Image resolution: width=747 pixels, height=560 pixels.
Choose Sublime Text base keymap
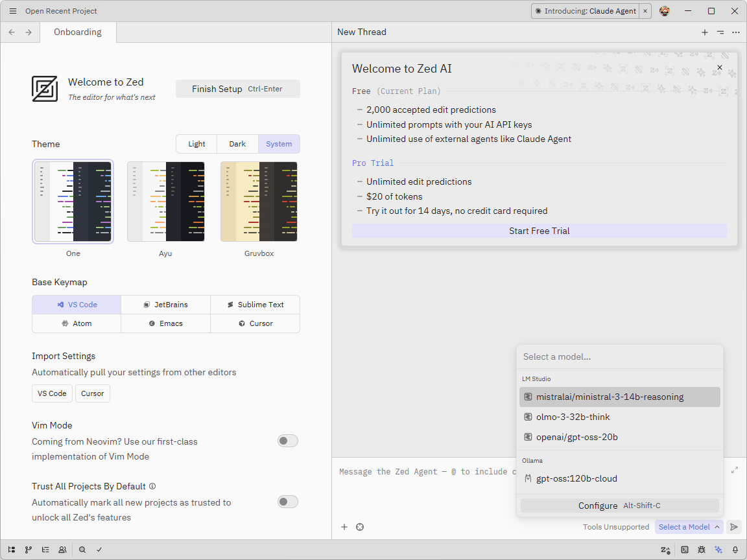point(255,305)
